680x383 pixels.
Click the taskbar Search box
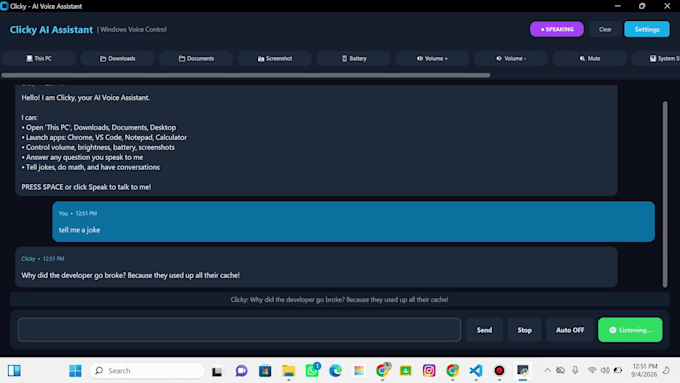click(x=147, y=370)
